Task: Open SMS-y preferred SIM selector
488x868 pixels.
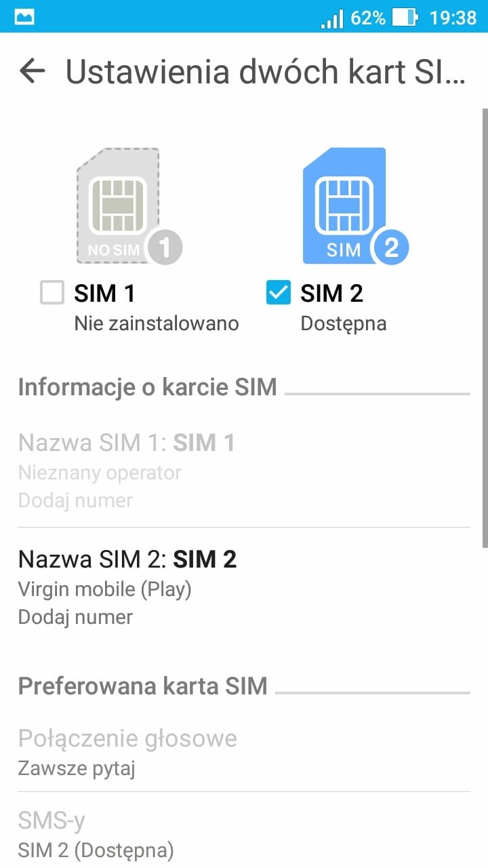Action: pos(52,821)
